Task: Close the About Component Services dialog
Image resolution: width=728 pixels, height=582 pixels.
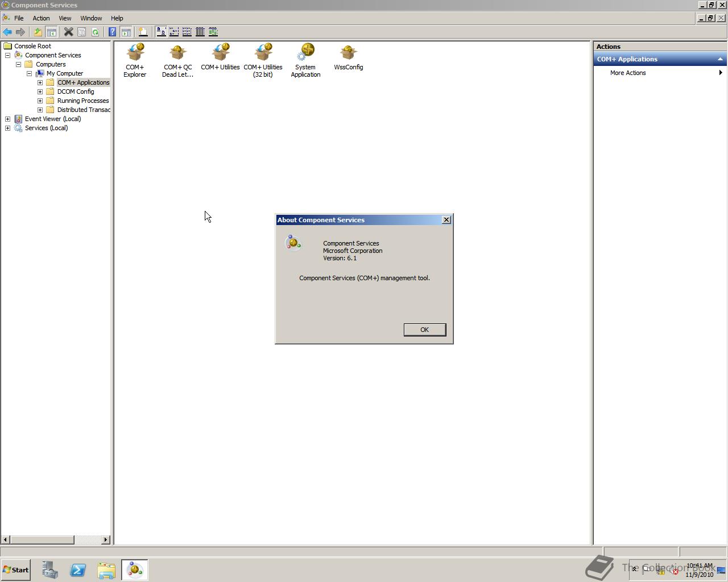Action: pyautogui.click(x=446, y=219)
